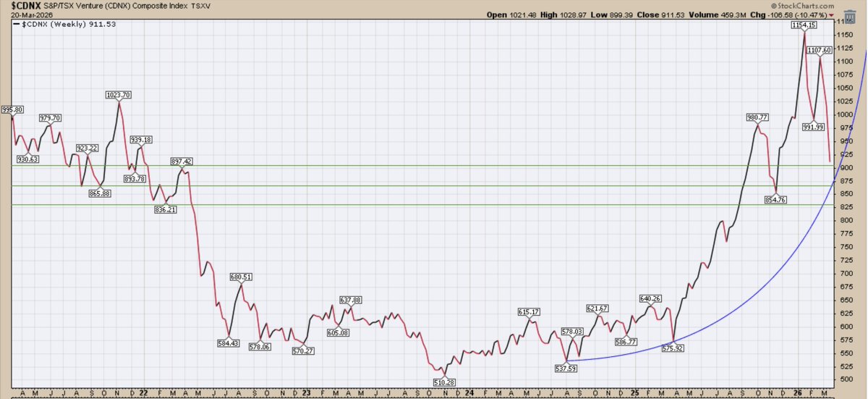Click the 865.88 low price label

[99, 193]
